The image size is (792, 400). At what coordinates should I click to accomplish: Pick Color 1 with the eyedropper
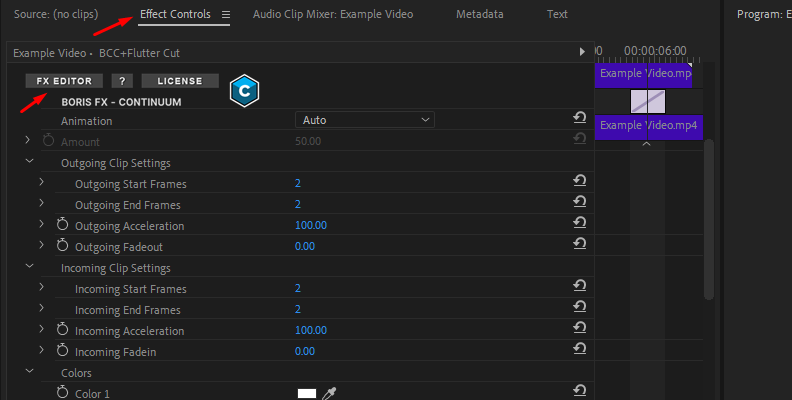point(329,393)
